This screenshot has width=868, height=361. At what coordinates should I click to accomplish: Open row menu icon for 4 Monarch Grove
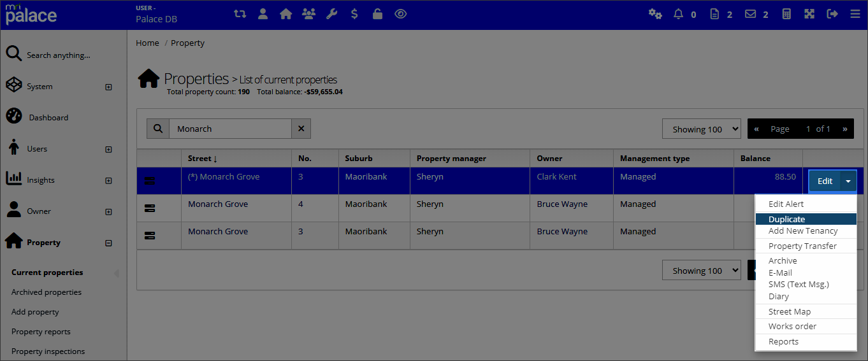pos(150,208)
